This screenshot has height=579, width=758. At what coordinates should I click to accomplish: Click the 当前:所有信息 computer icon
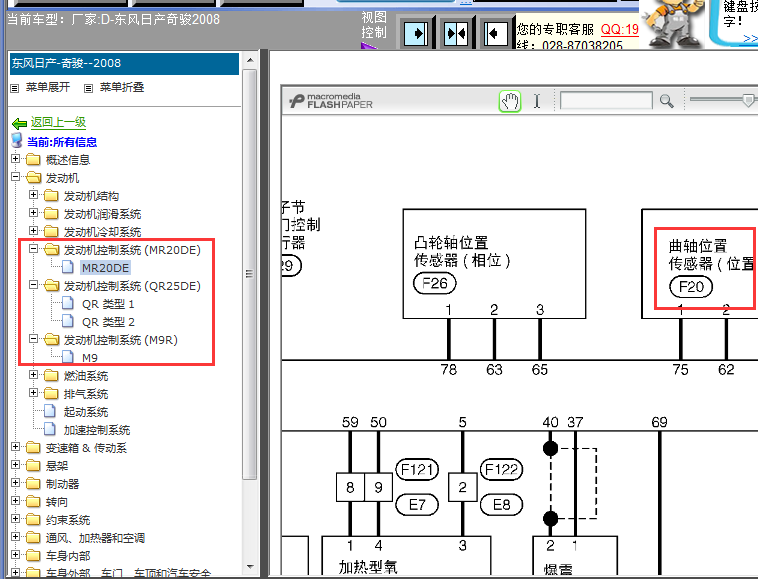tap(17, 141)
